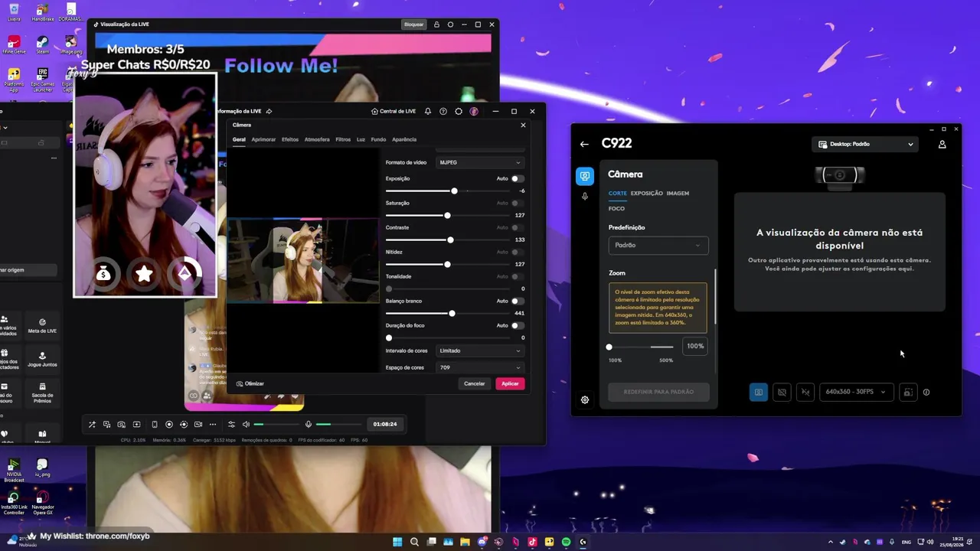Toggle Nitidez Auto switch
This screenshot has height=551, width=980.
point(518,252)
